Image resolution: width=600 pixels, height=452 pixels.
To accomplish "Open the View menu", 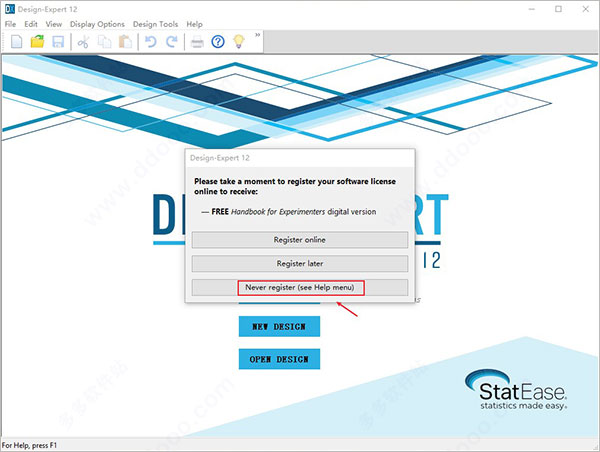I will point(54,24).
